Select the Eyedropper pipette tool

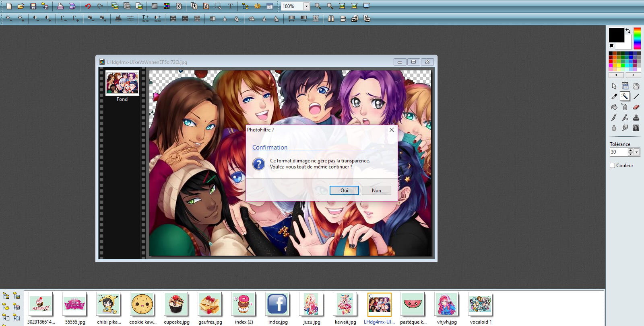coord(614,96)
